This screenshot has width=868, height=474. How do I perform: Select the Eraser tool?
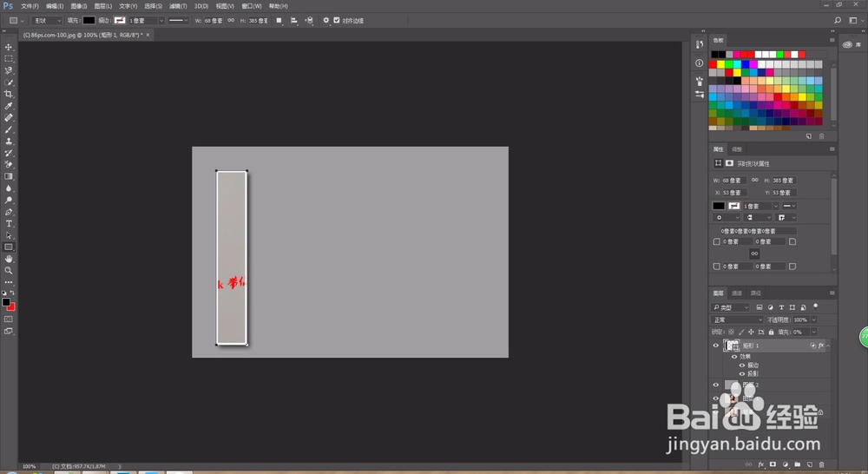coord(9,164)
